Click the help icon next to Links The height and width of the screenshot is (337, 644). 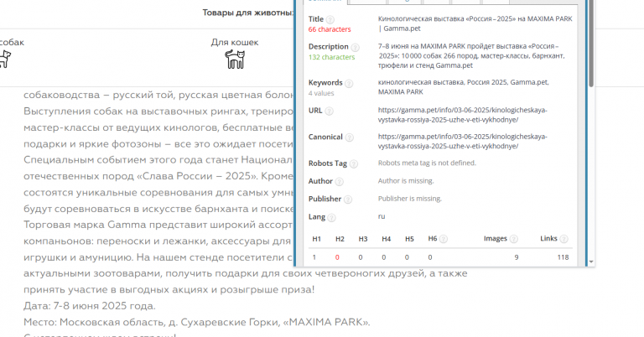point(563,239)
